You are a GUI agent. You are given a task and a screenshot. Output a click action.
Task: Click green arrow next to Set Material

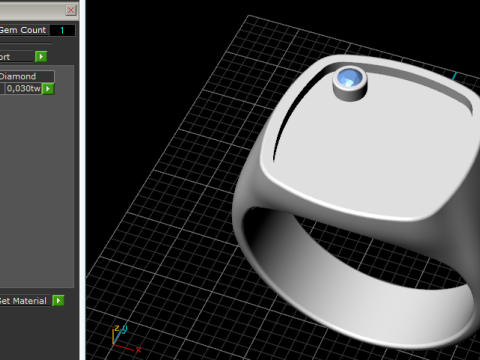pos(58,301)
